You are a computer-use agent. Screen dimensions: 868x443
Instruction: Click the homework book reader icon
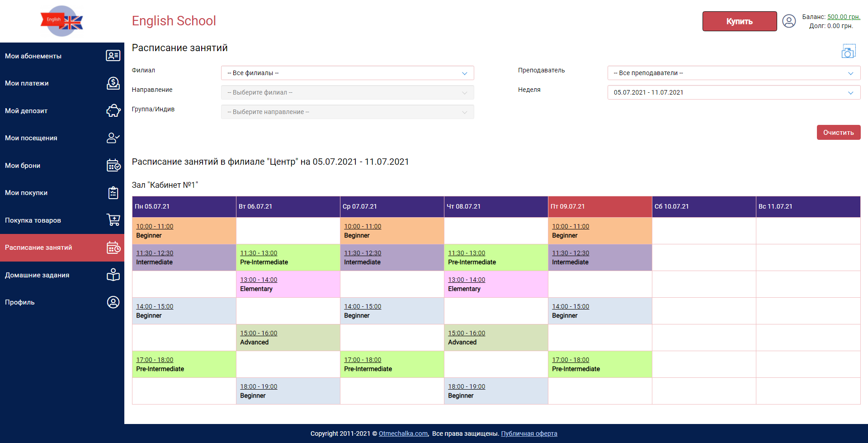(113, 275)
